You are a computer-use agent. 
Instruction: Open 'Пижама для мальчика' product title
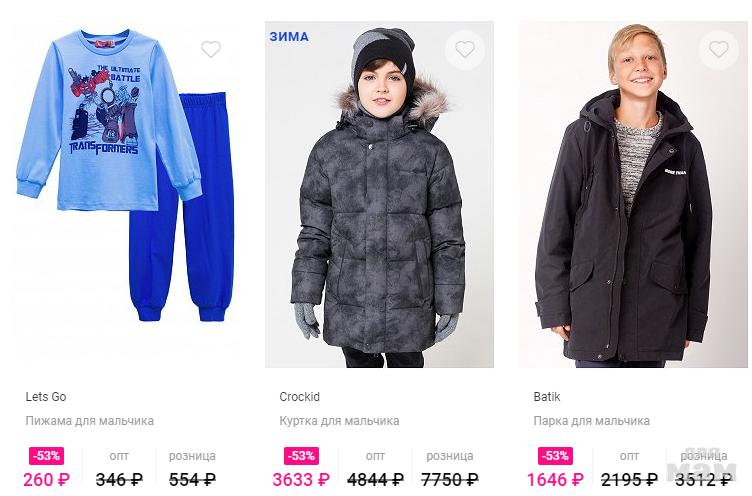pos(90,421)
